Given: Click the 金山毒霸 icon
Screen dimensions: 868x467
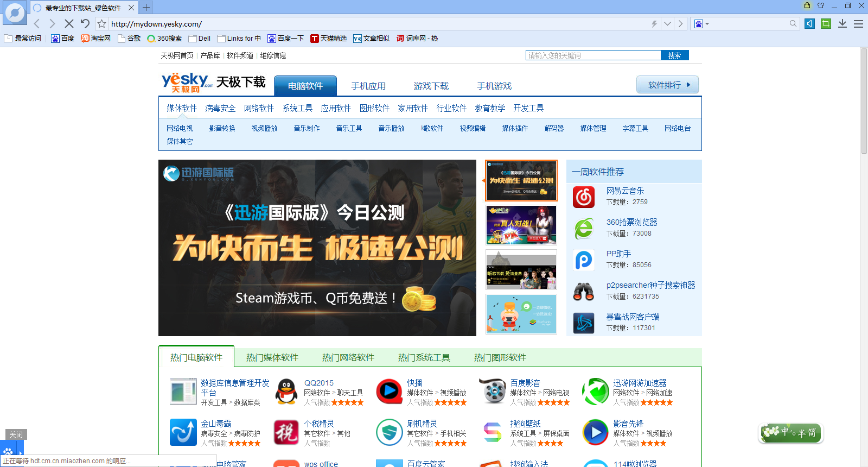Looking at the screenshot, I should (183, 432).
